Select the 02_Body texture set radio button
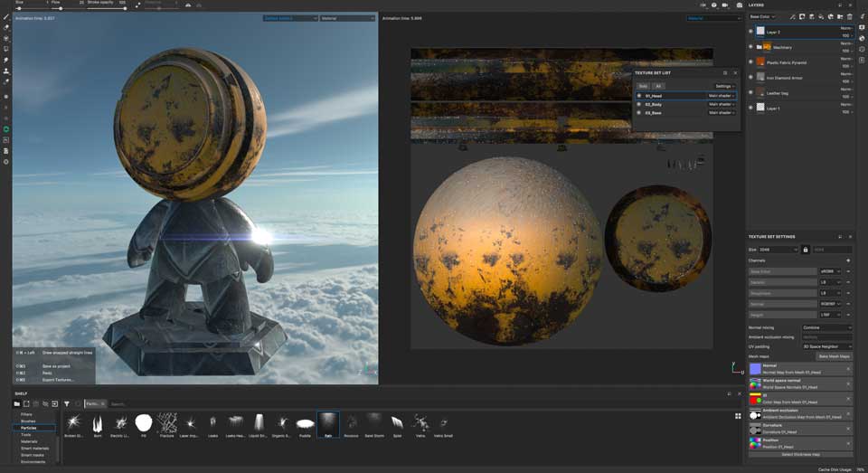 (639, 104)
